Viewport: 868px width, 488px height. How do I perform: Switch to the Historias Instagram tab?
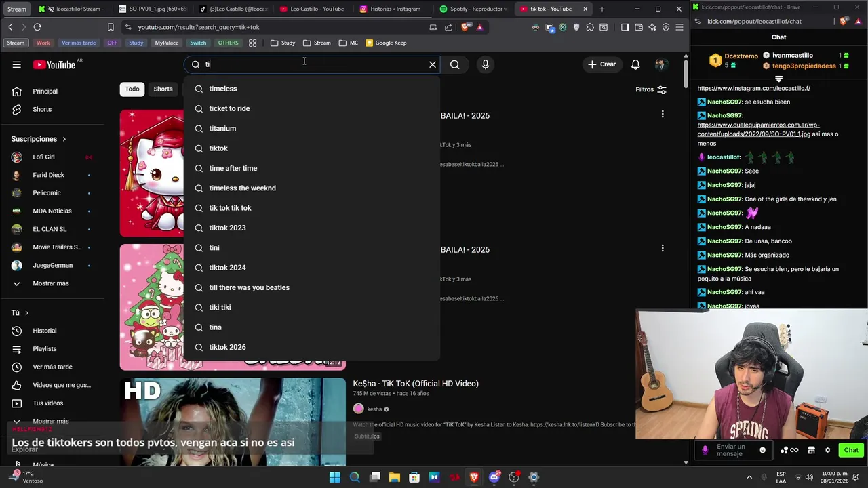(x=390, y=9)
